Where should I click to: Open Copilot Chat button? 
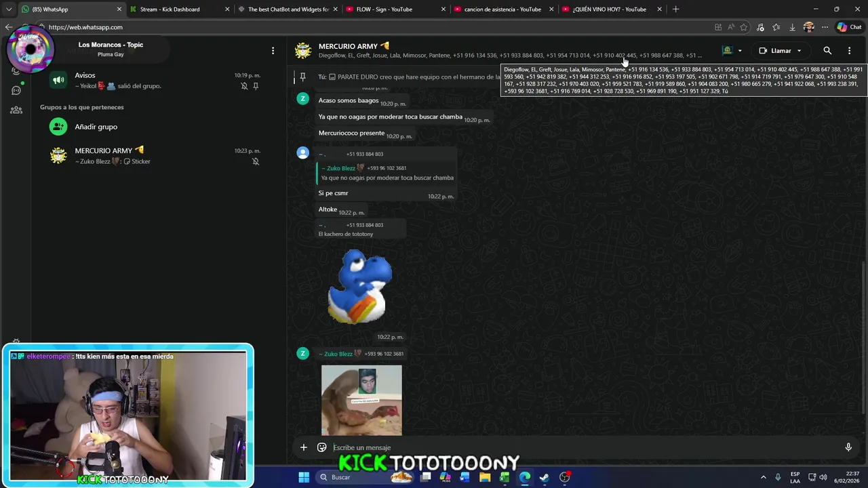tap(849, 27)
